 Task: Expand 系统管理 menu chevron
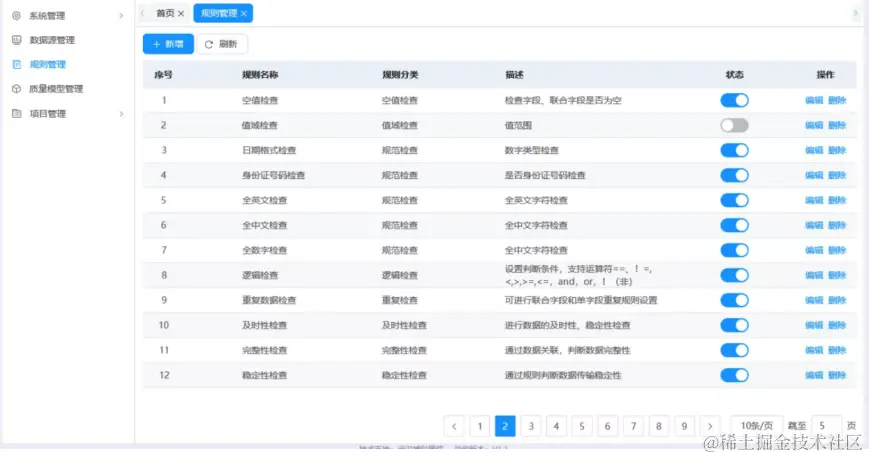point(121,16)
